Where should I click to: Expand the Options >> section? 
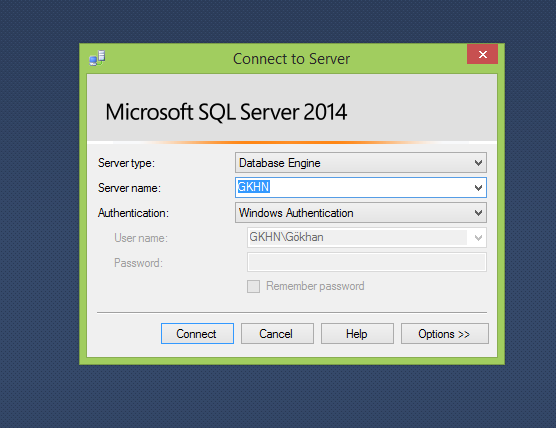pyautogui.click(x=445, y=333)
